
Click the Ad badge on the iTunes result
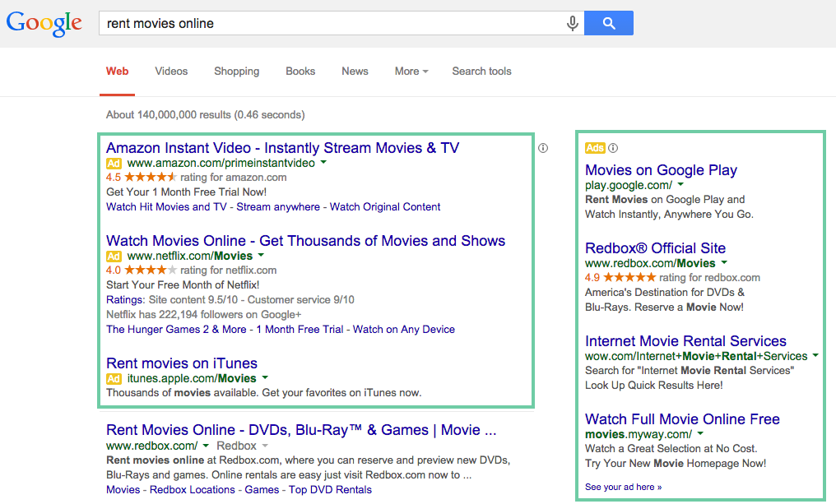coord(114,378)
